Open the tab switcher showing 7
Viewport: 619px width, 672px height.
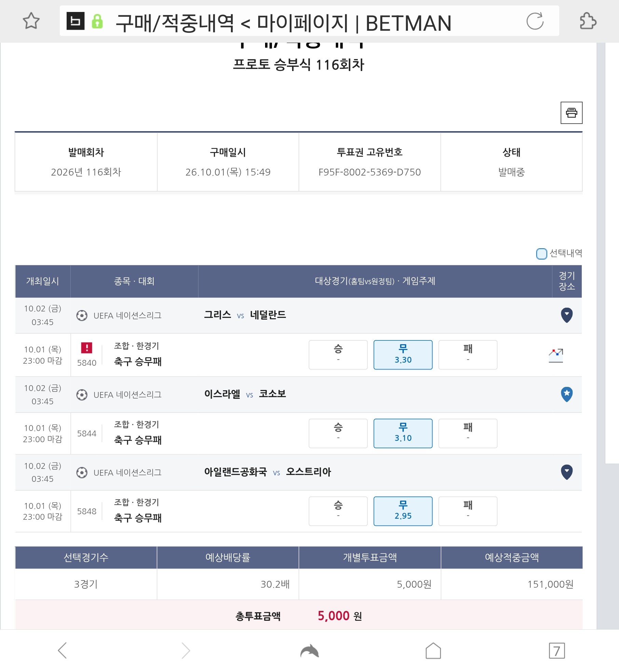click(557, 650)
